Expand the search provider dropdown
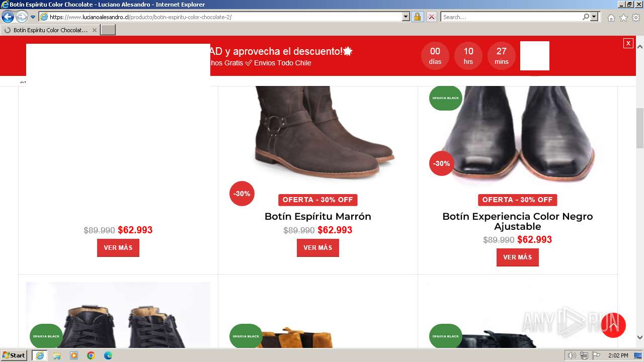 (595, 17)
